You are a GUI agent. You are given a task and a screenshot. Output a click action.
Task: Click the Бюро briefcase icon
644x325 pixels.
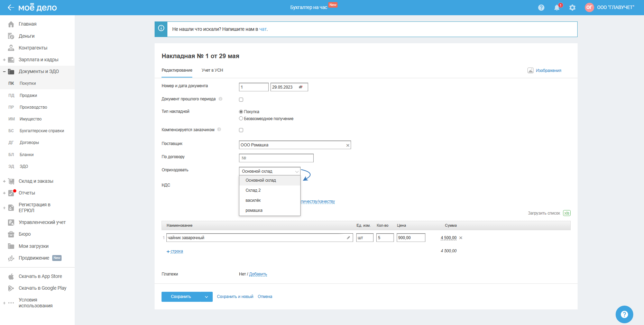pos(11,234)
